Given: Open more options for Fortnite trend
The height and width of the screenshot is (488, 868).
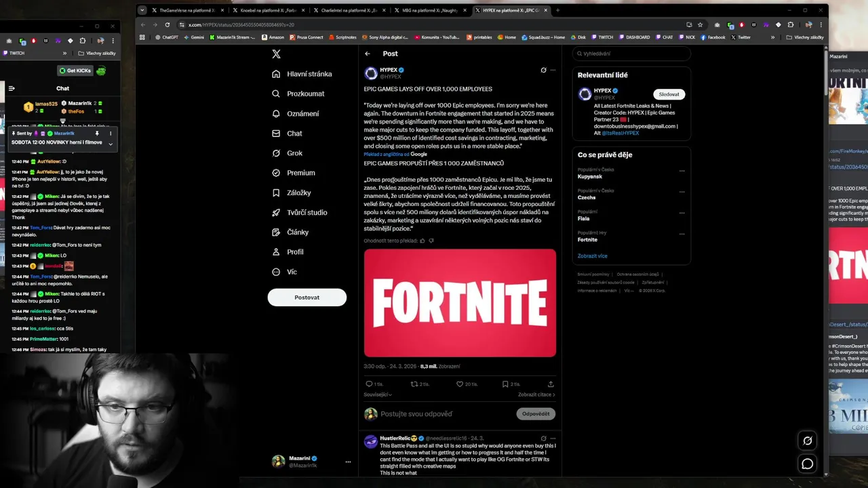Looking at the screenshot, I should [x=682, y=234].
